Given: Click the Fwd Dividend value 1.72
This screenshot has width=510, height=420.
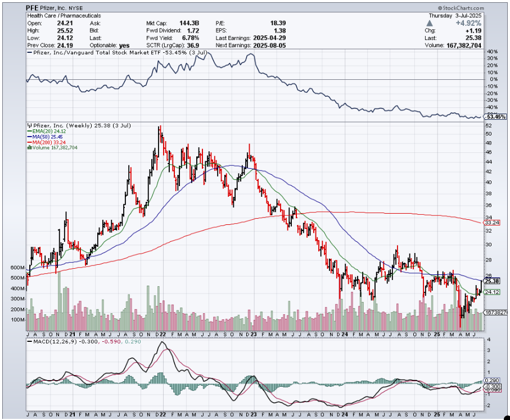Looking at the screenshot, I should point(193,30).
